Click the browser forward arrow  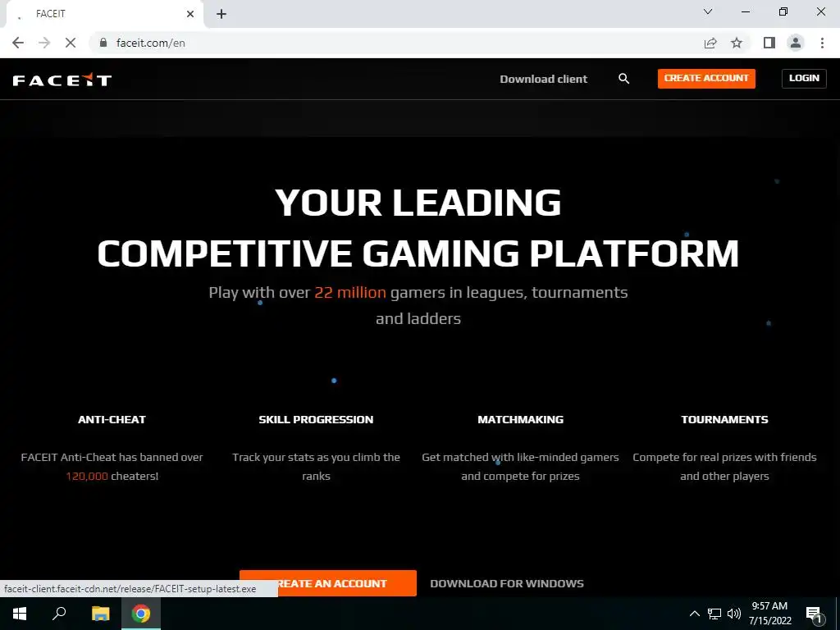click(x=44, y=43)
